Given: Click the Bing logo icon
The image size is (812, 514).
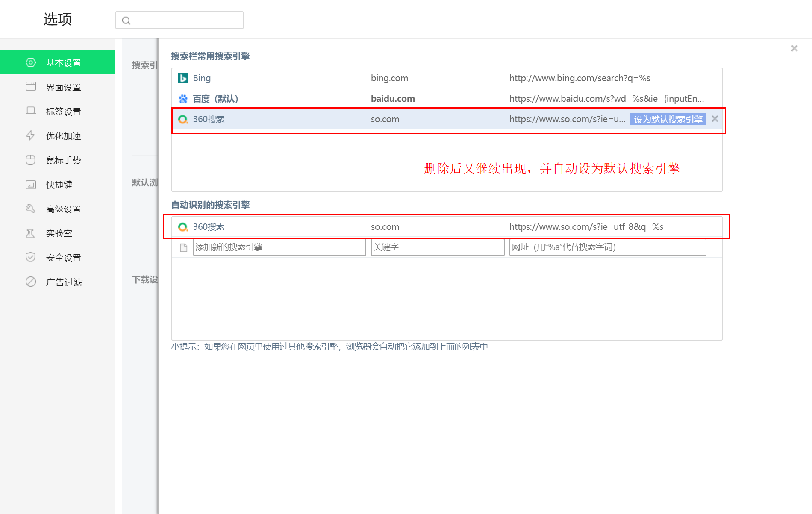Looking at the screenshot, I should point(183,78).
